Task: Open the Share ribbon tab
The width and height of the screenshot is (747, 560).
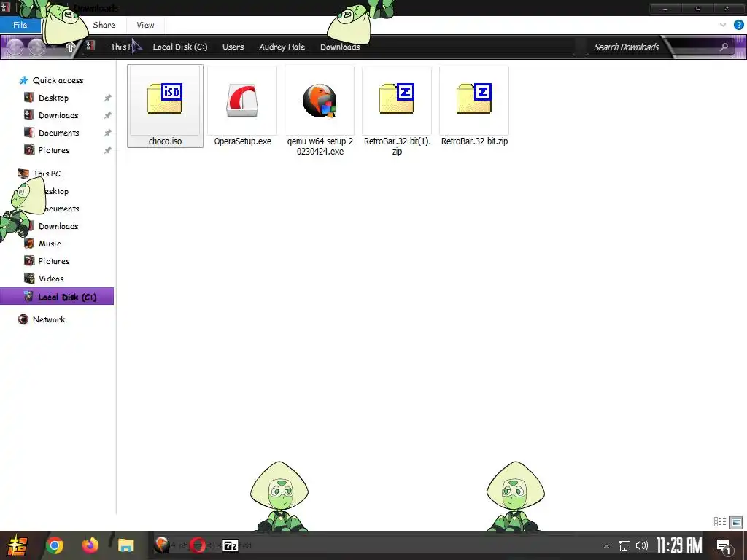Action: [104, 25]
